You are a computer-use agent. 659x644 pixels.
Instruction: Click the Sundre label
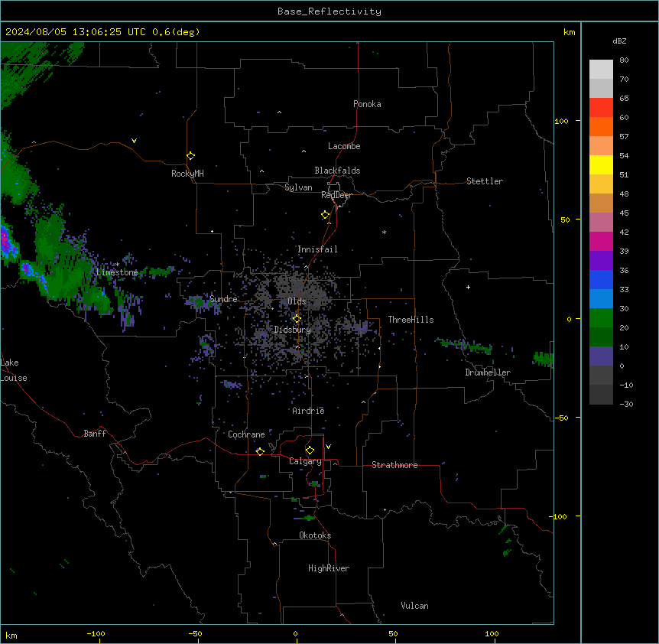223,299
